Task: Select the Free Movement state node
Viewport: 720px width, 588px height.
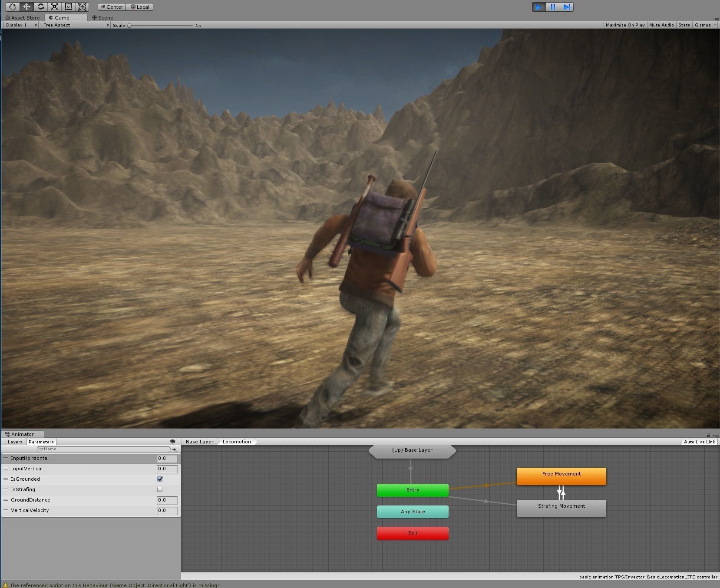Action: pyautogui.click(x=561, y=476)
